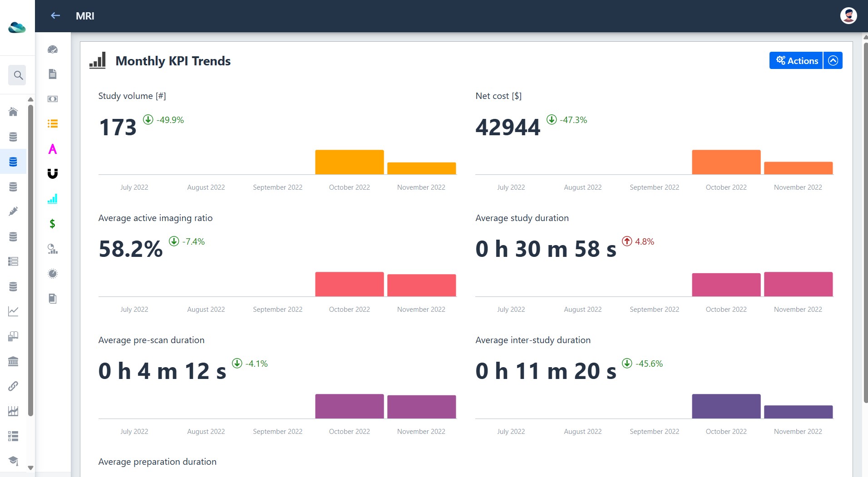The image size is (868, 477).
Task: Open the green dollar sign icon
Action: (x=53, y=224)
